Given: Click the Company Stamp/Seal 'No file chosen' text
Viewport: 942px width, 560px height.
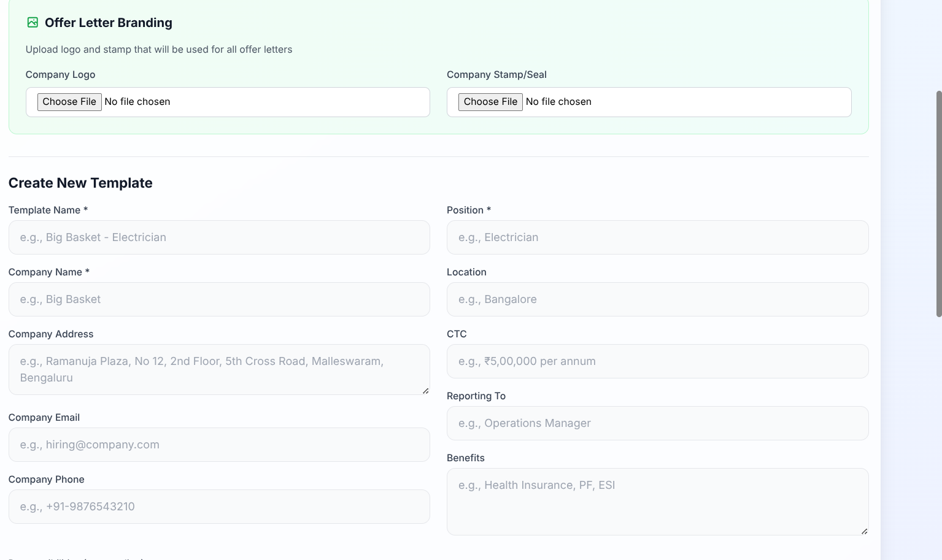Looking at the screenshot, I should 558,102.
